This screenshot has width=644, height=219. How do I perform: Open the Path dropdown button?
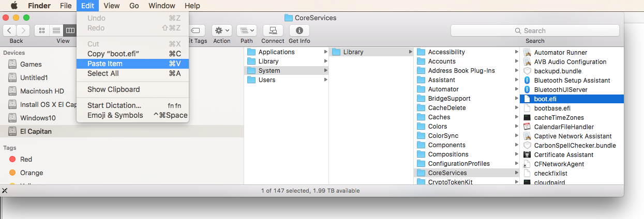pos(247,30)
